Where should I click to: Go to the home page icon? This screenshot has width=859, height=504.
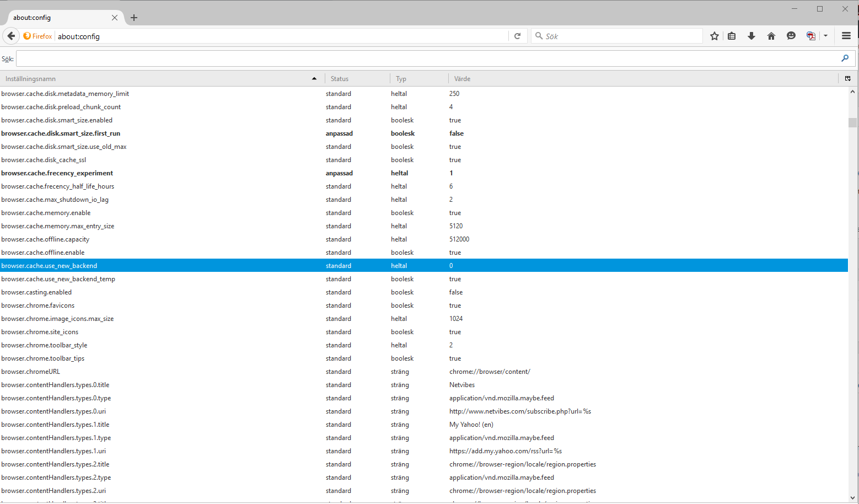click(771, 36)
